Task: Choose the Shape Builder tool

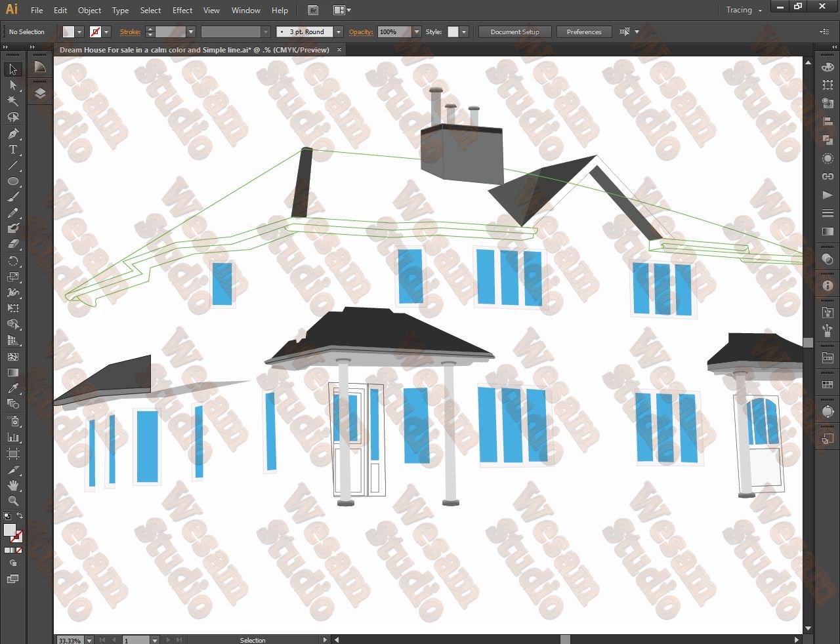Action: [13, 325]
